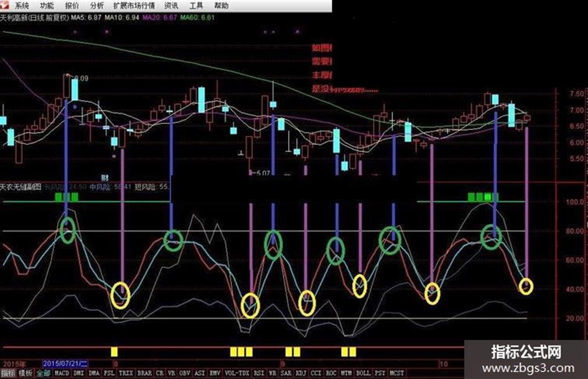
Task: Select the BRAR indicator tab
Action: tap(145, 373)
